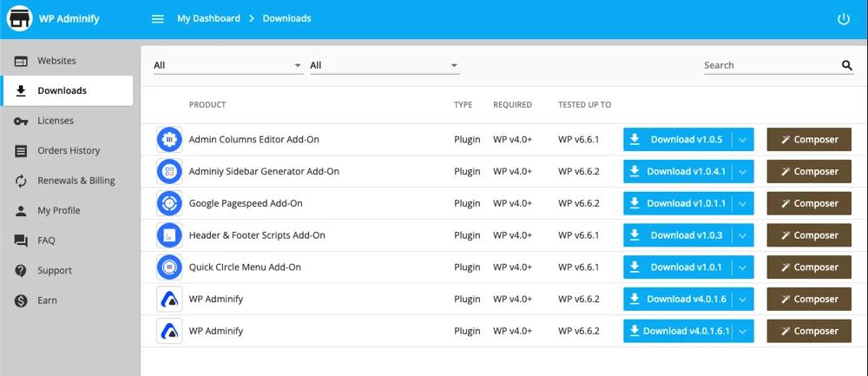Open the Earn menu item
The height and width of the screenshot is (376, 868).
[x=68, y=300]
